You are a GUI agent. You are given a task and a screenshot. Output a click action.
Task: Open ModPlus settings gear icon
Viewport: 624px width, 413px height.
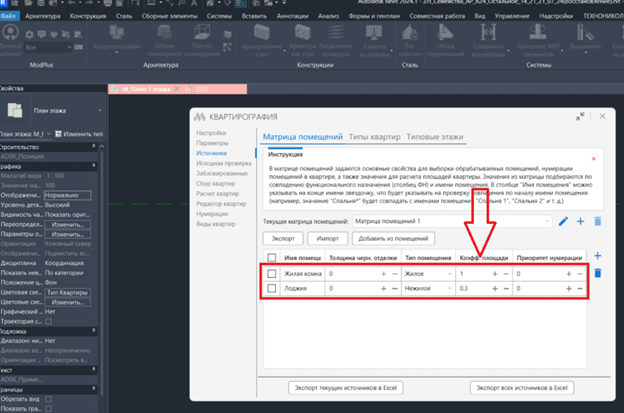(29, 35)
